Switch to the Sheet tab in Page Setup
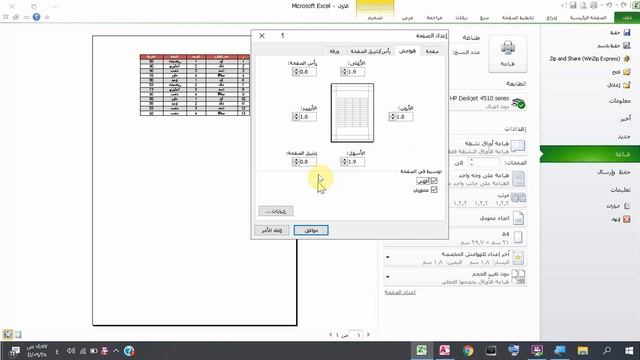 click(334, 51)
